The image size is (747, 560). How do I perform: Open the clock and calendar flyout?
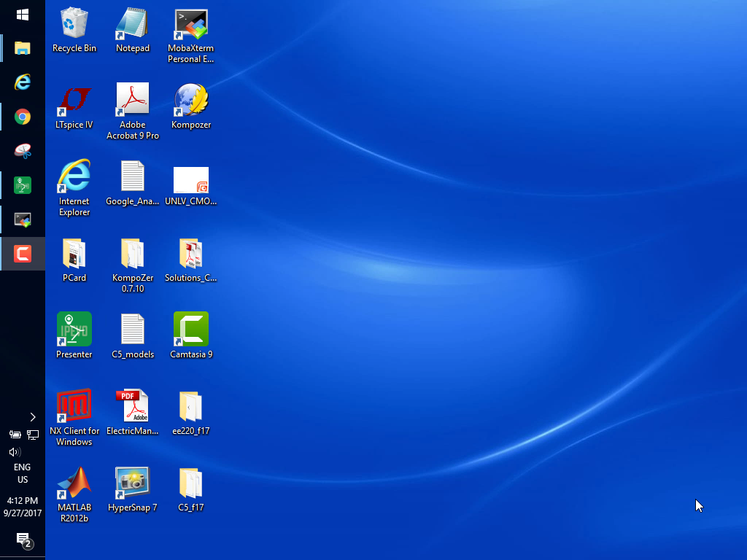(23, 507)
